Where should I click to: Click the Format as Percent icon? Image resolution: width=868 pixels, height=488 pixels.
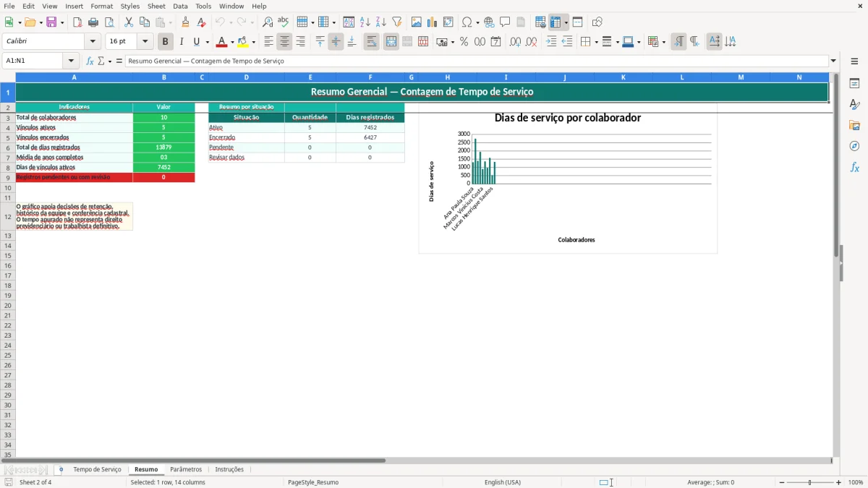click(464, 42)
